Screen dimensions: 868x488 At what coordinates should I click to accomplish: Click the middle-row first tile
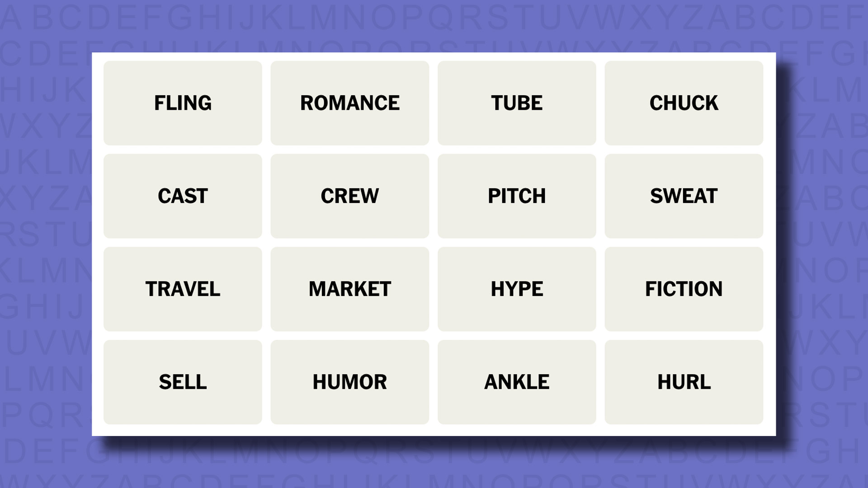click(x=183, y=196)
